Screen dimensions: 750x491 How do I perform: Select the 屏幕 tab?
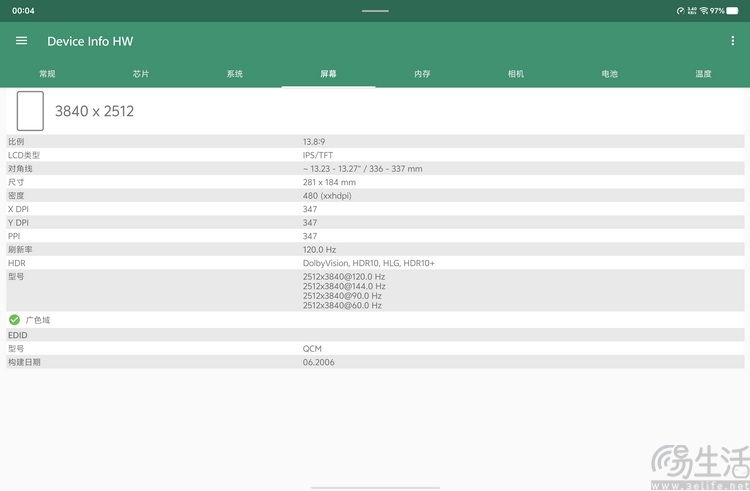coord(328,74)
